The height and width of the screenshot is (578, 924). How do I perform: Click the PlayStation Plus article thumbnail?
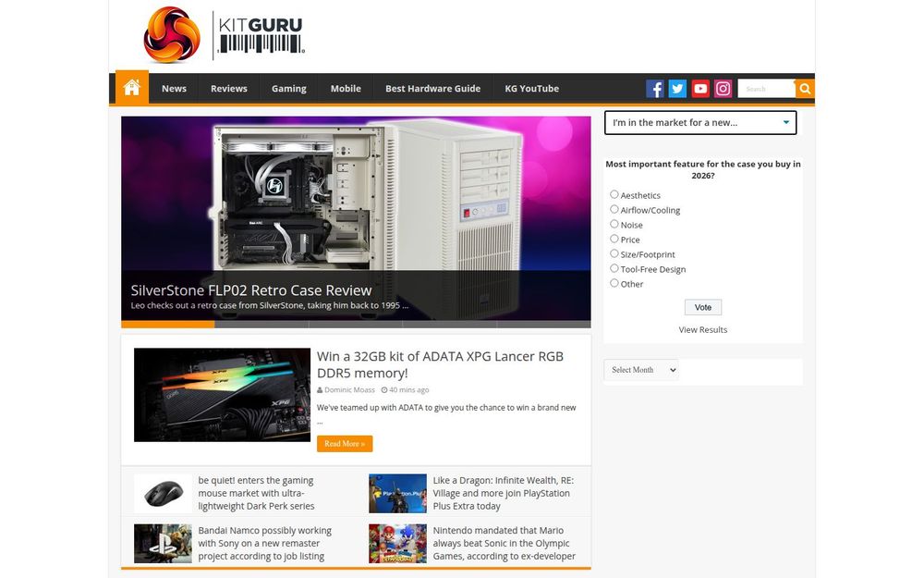click(x=397, y=493)
